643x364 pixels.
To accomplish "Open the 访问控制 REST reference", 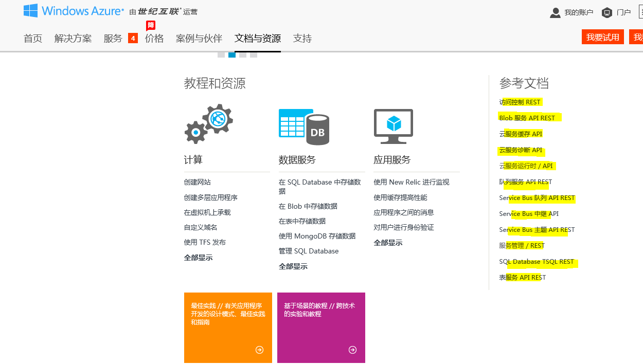I will (x=520, y=102).
